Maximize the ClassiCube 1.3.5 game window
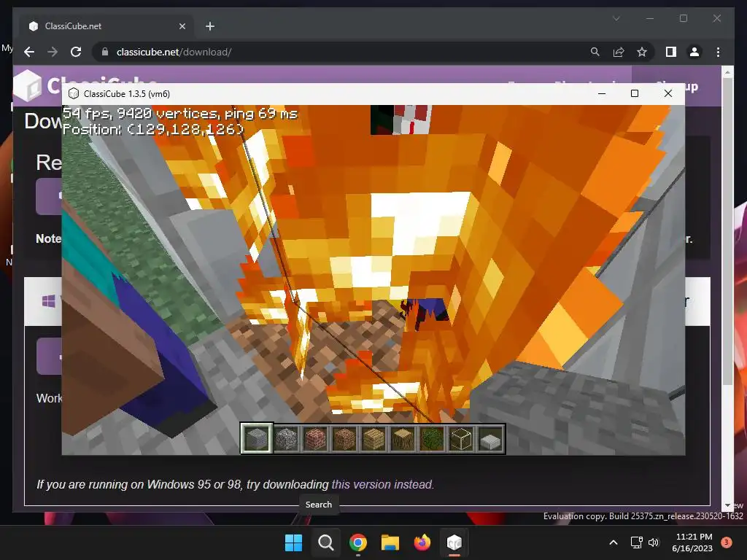 pos(635,94)
